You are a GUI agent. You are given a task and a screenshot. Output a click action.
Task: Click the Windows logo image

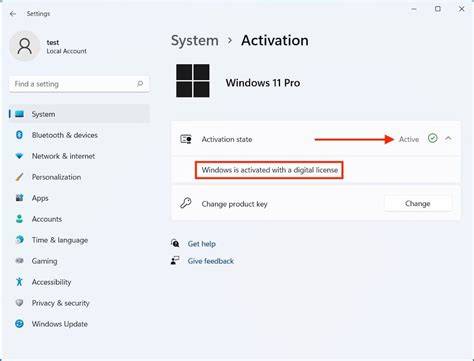tap(193, 81)
